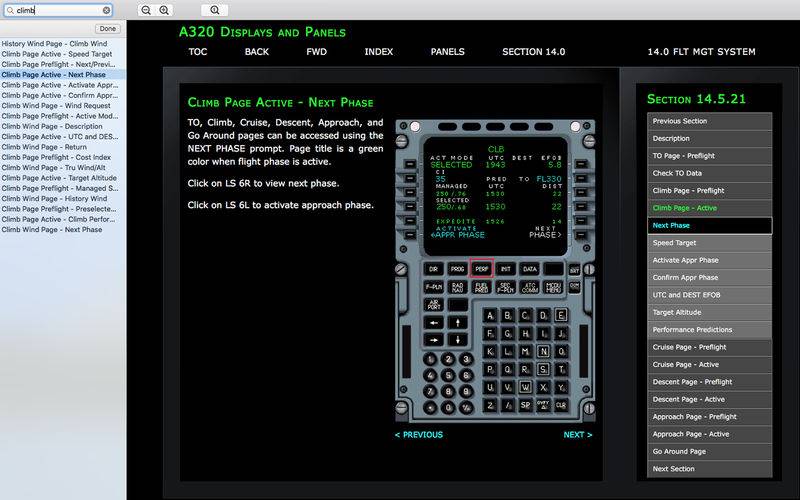Viewport: 800px width, 500px height.
Task: Select search result Climb Page Active - Speed Target
Action: (x=63, y=54)
